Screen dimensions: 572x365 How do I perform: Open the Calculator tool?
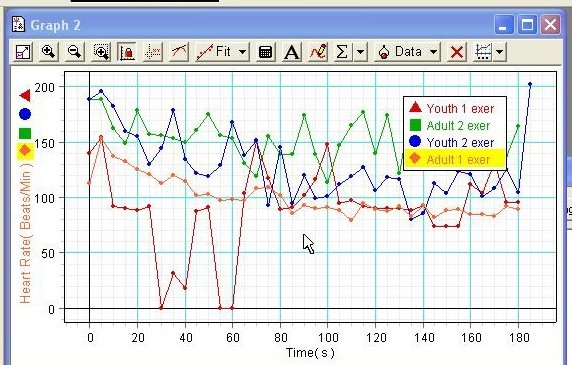coord(265,52)
